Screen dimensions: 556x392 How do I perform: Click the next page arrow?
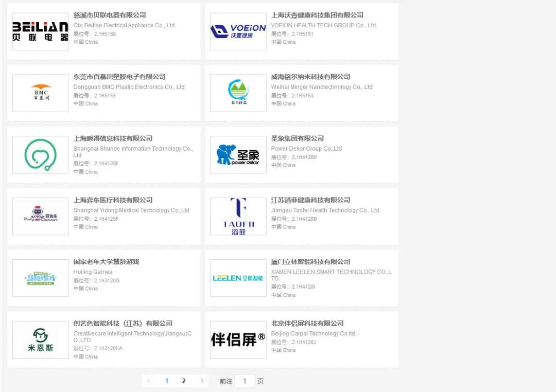point(202,381)
